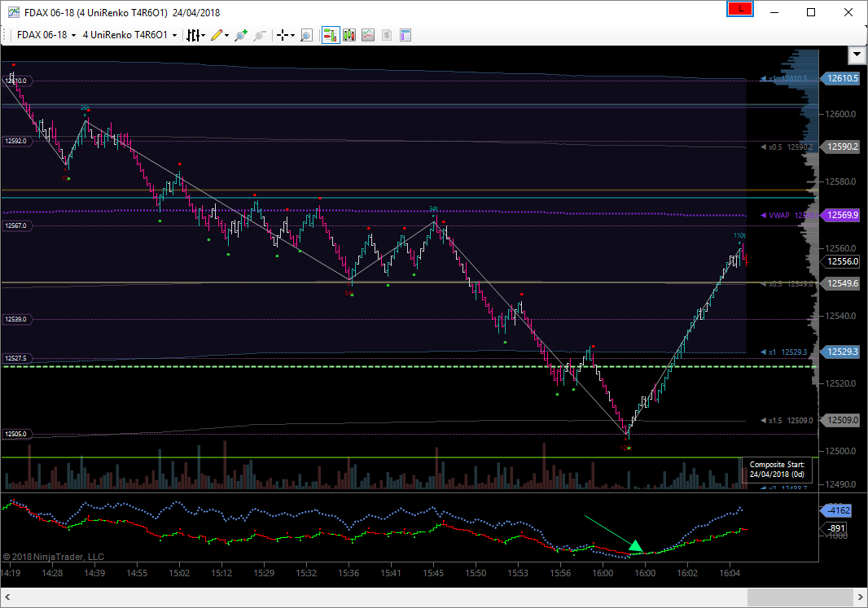This screenshot has width=868, height=608.
Task: Click the 12509.0 price marker
Action: click(x=842, y=420)
